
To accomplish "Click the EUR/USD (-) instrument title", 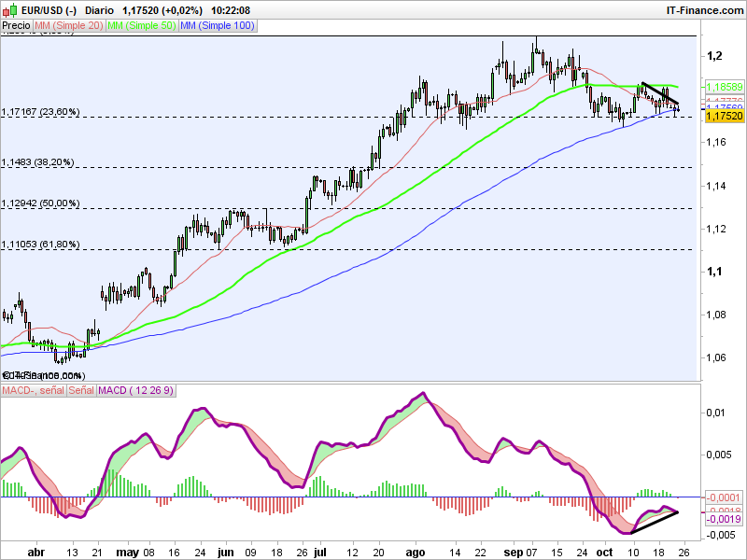I will 49,10.
